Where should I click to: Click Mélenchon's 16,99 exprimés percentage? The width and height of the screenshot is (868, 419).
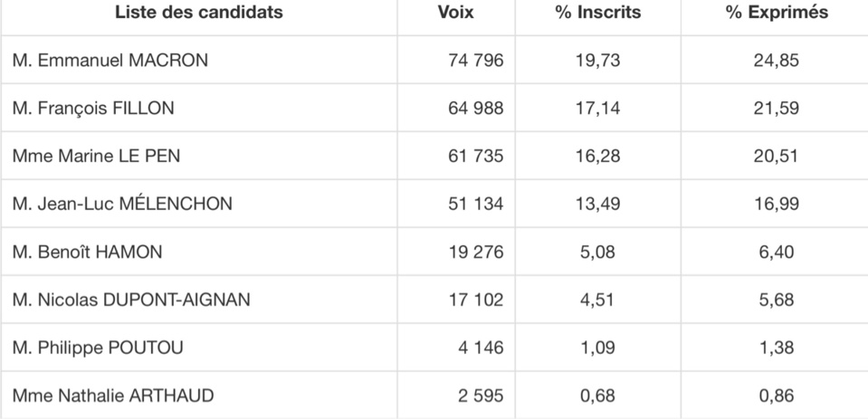[x=776, y=205]
